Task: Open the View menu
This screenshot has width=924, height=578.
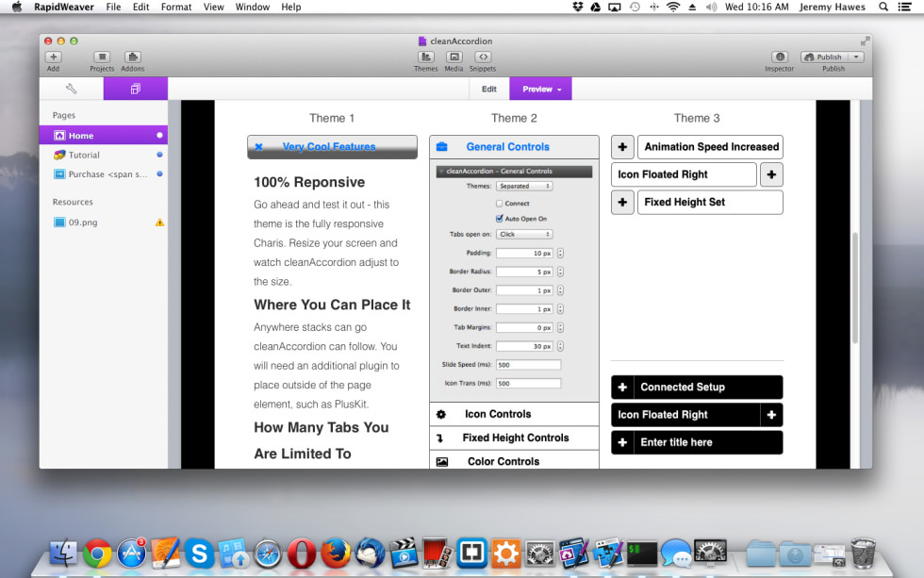Action: 213,7
